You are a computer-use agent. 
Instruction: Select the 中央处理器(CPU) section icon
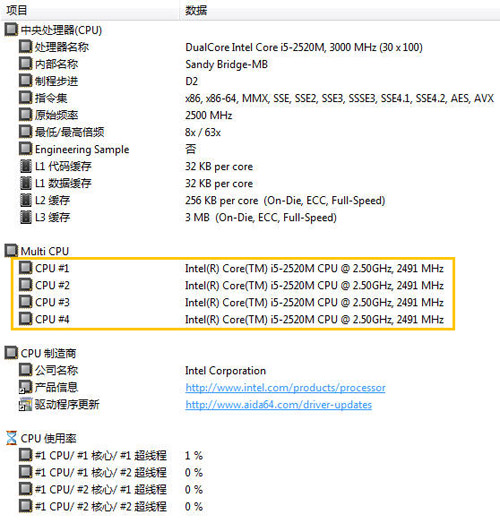(11, 30)
